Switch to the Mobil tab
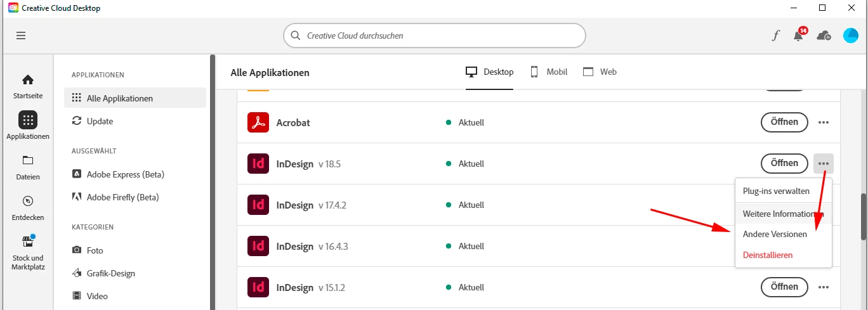Viewport: 868px width, 310px height. point(548,72)
